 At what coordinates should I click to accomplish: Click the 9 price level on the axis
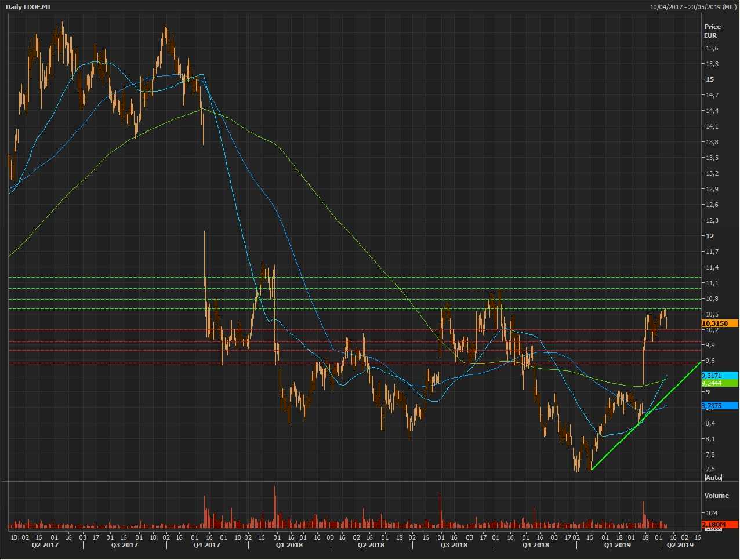coord(708,392)
